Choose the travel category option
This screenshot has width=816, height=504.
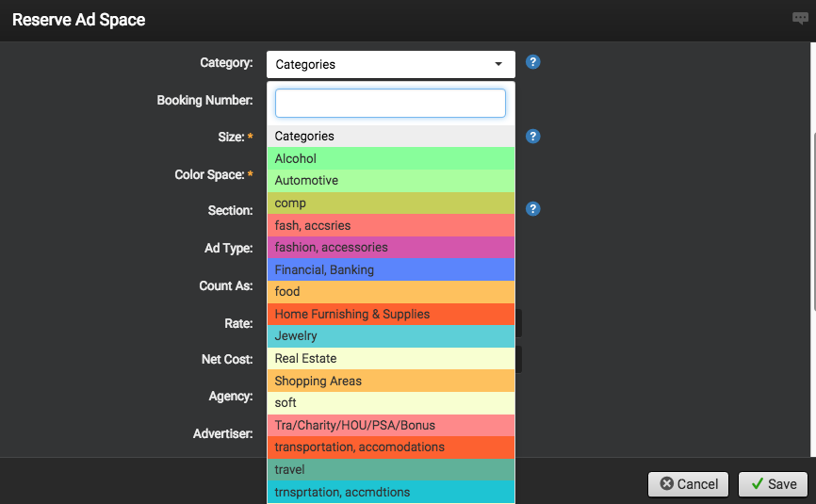390,469
